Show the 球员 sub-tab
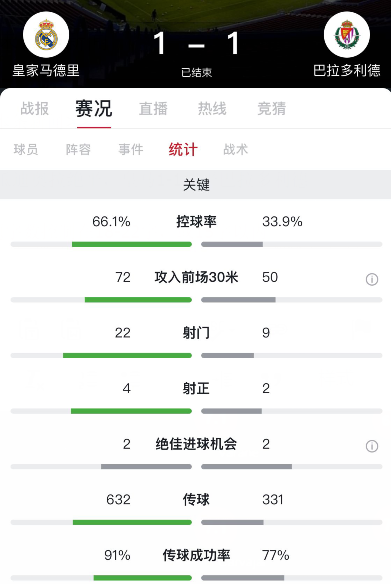391x584 pixels. [x=26, y=149]
